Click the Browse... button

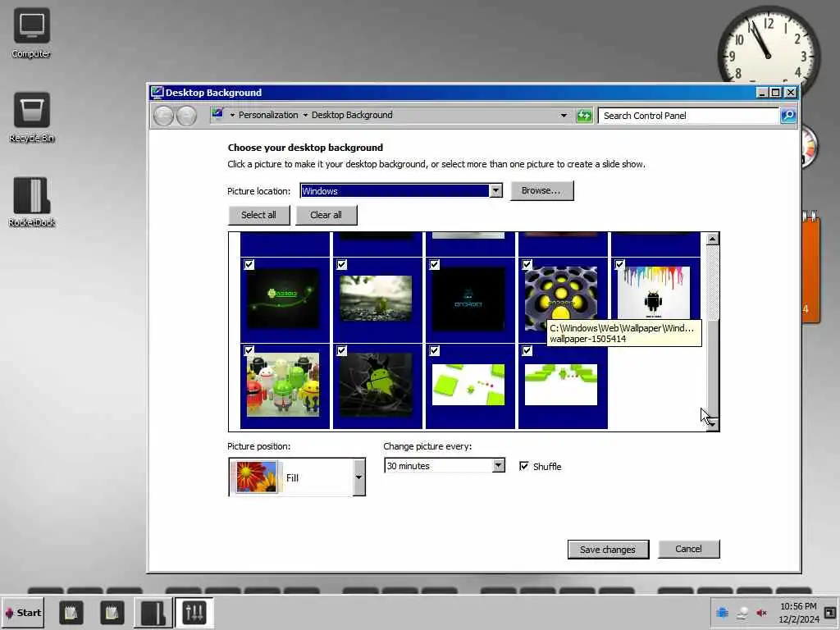(x=541, y=190)
